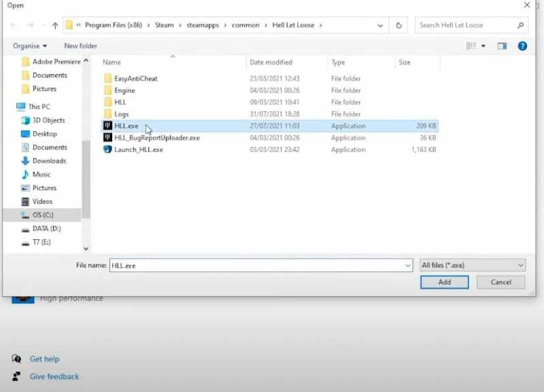Expand the address bar history dropdown
The height and width of the screenshot is (392, 544).
pyautogui.click(x=380, y=26)
